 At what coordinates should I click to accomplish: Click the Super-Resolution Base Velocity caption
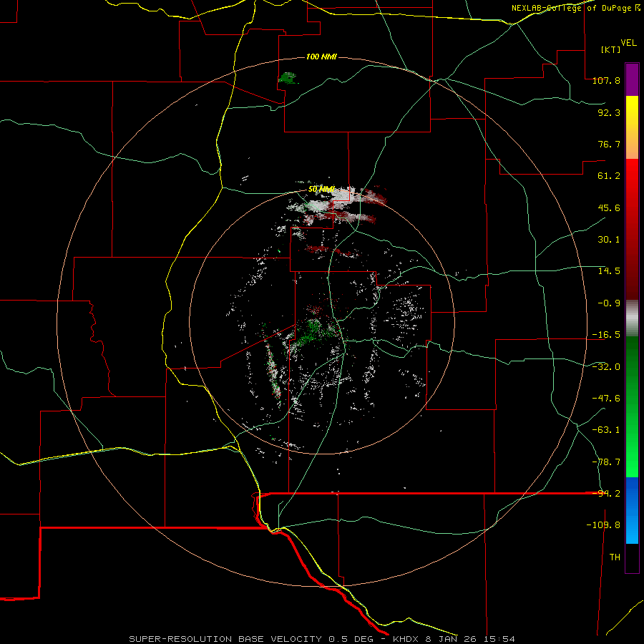[321, 639]
